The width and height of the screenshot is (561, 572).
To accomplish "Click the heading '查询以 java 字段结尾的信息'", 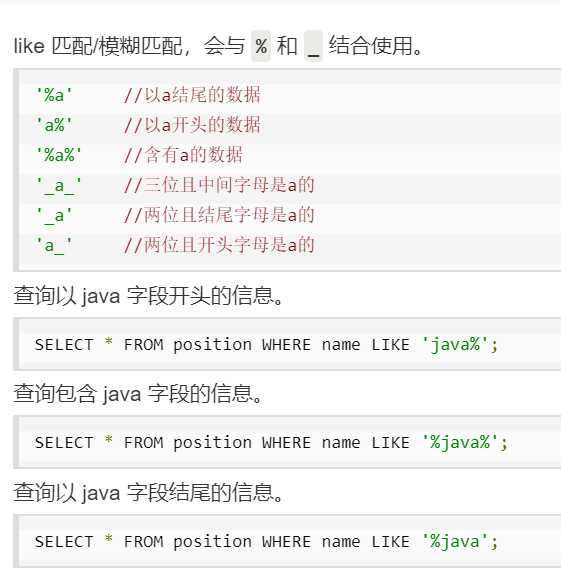I will point(148,493).
